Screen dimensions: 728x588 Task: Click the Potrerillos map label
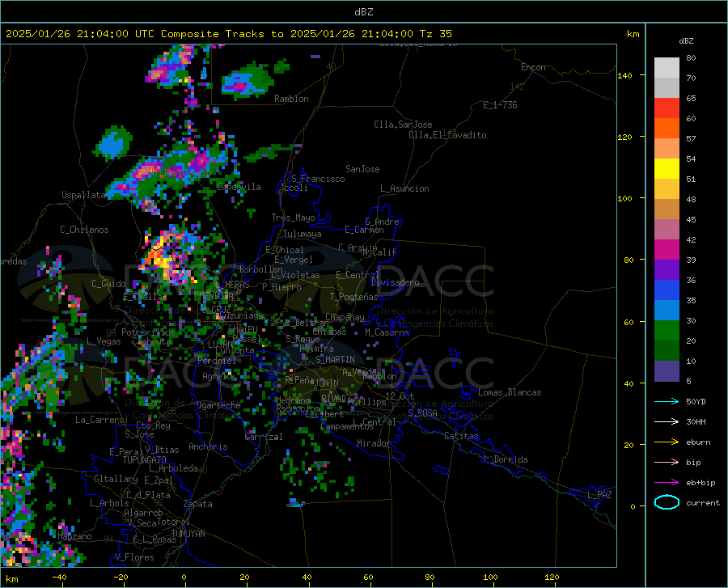point(148,332)
